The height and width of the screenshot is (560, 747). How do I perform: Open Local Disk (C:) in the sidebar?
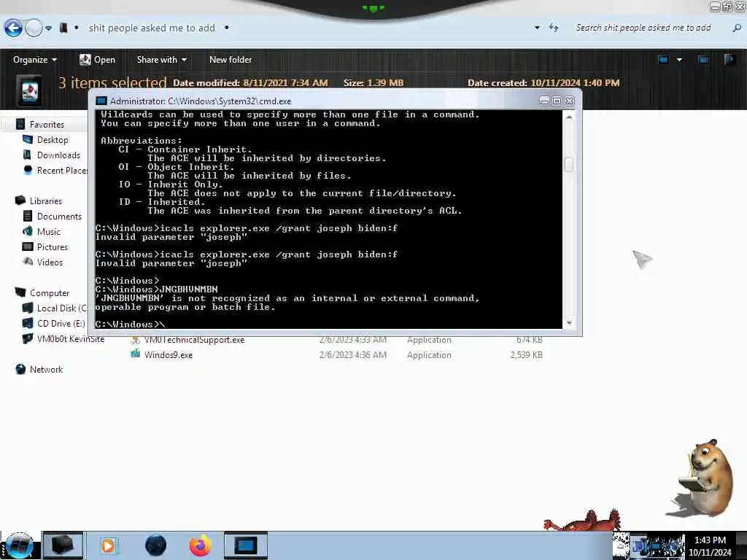61,308
